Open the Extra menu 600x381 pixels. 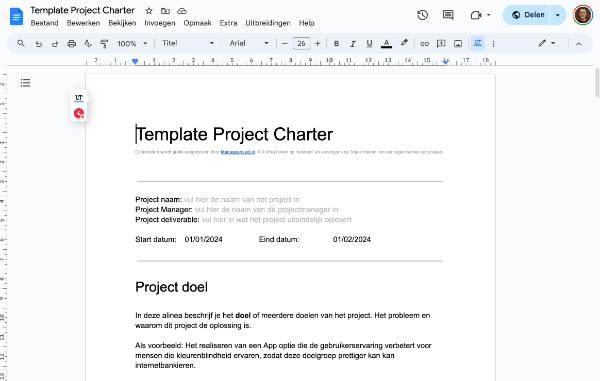pos(228,23)
